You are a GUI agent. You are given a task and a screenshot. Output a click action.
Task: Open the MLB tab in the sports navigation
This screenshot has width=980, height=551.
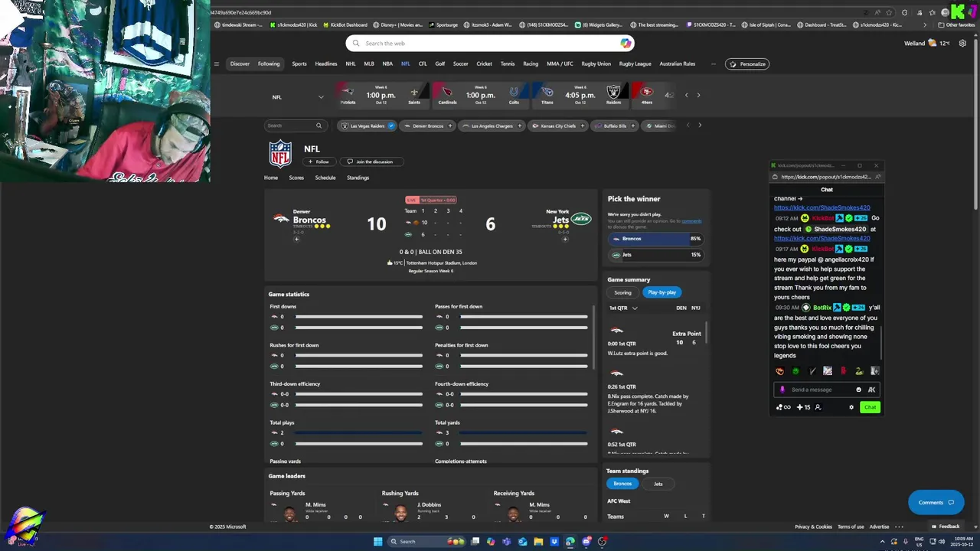369,64
